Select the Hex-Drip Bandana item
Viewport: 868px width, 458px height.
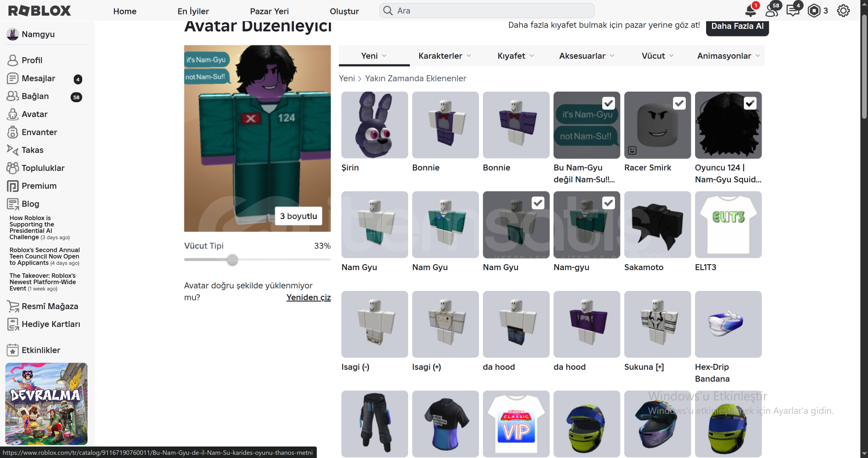point(728,324)
